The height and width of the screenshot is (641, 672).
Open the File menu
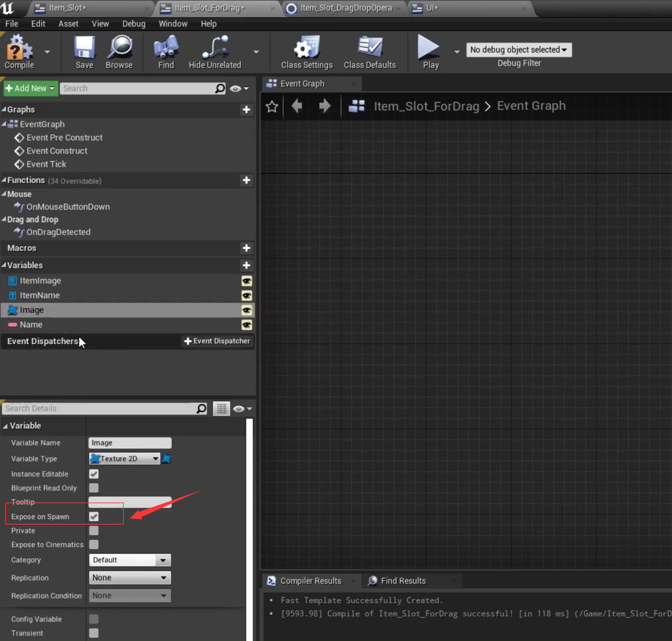tap(11, 23)
